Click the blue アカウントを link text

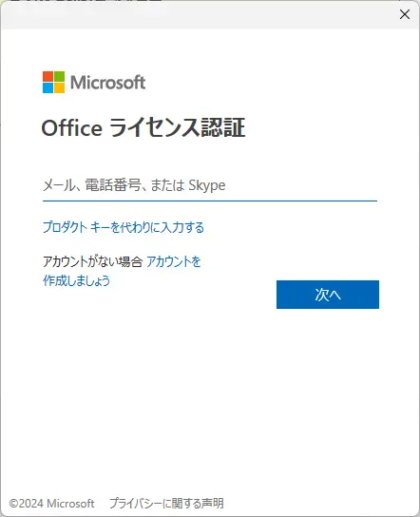click(173, 261)
